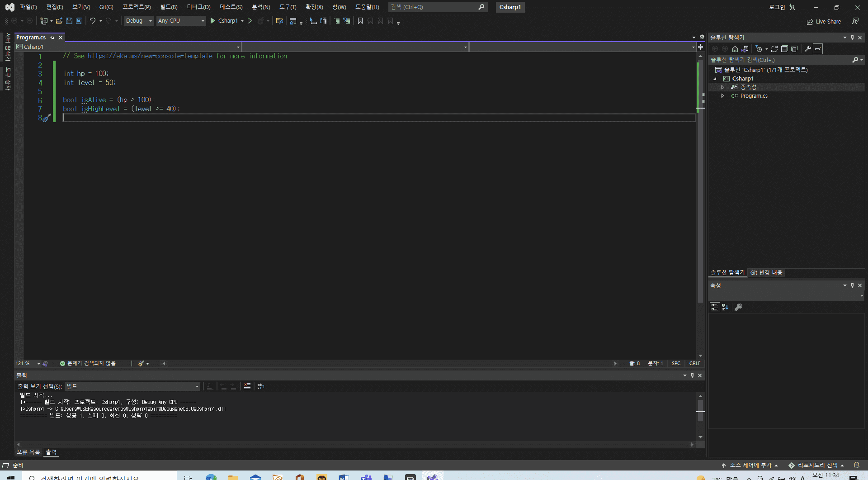Switch between solutions and folder views icon

(x=745, y=49)
